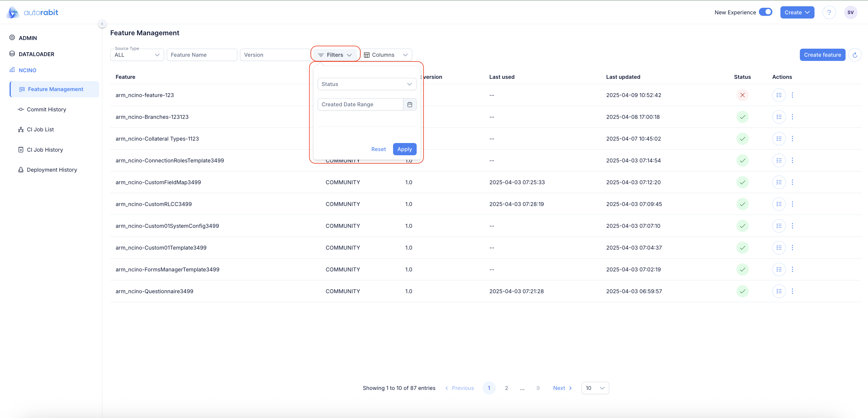Click the checklist action icon for arm_ncino-feature-123
The image size is (868, 418).
tap(779, 95)
